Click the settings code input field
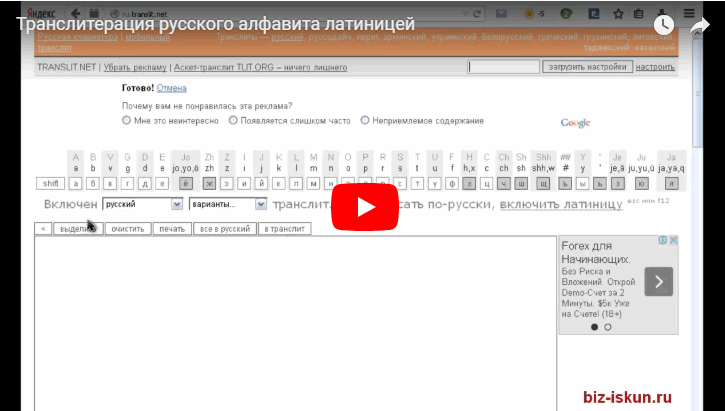Image resolution: width=725 pixels, height=411 pixels. (x=503, y=67)
